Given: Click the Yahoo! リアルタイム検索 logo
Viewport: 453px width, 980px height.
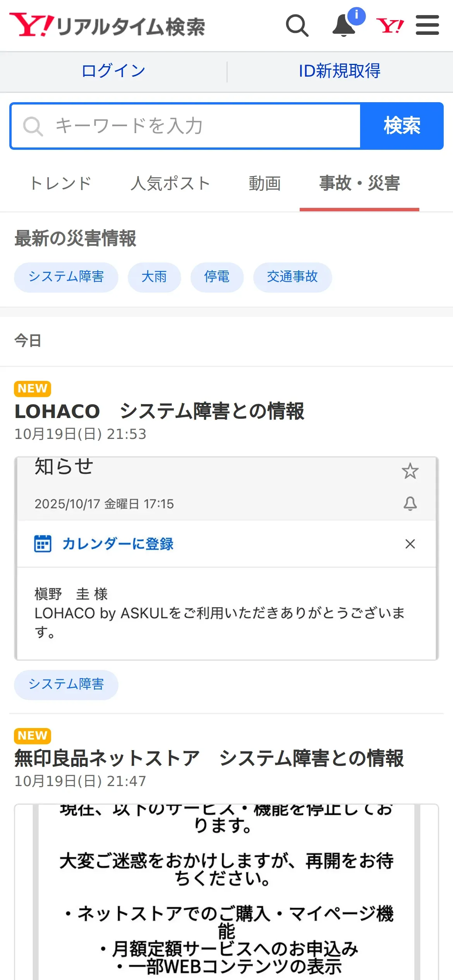Looking at the screenshot, I should [x=107, y=26].
